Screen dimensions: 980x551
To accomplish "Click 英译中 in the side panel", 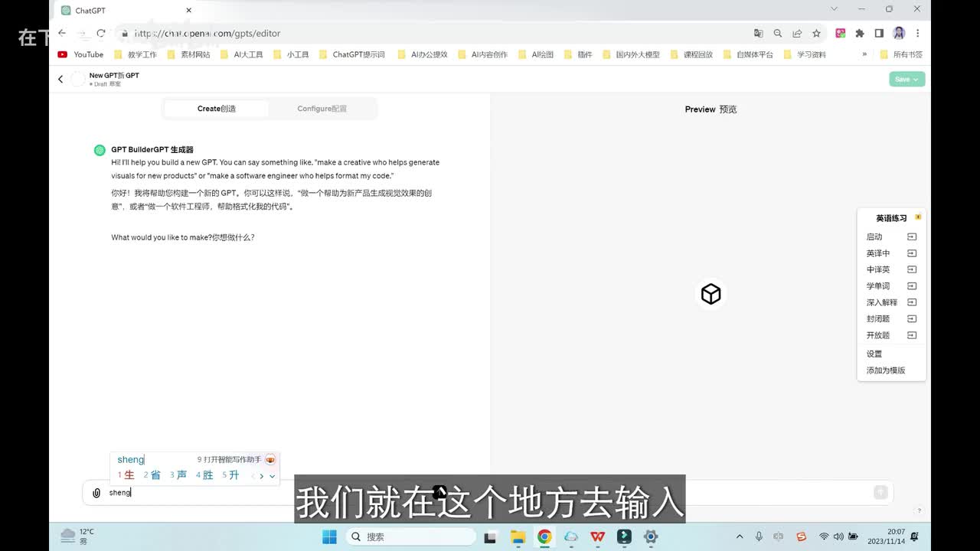I will tap(878, 253).
